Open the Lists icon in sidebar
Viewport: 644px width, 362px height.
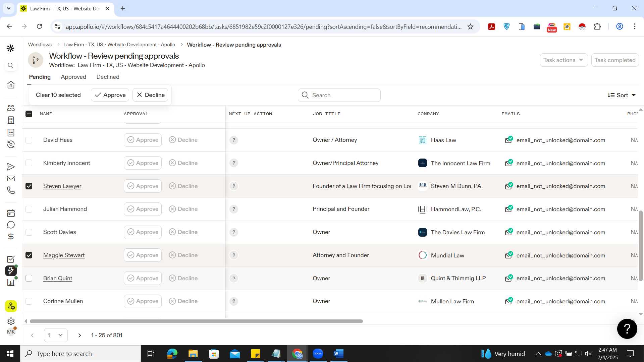(x=11, y=132)
